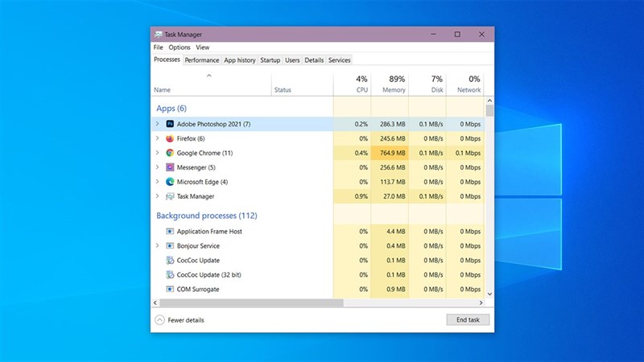Select the Firefox process icon
The image size is (644, 362).
pyautogui.click(x=170, y=138)
